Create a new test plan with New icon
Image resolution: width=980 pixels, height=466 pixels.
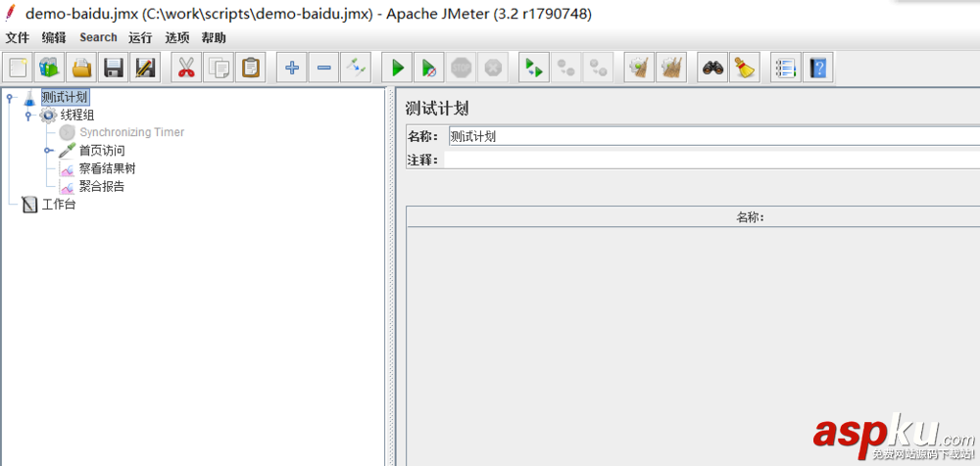coord(18,67)
